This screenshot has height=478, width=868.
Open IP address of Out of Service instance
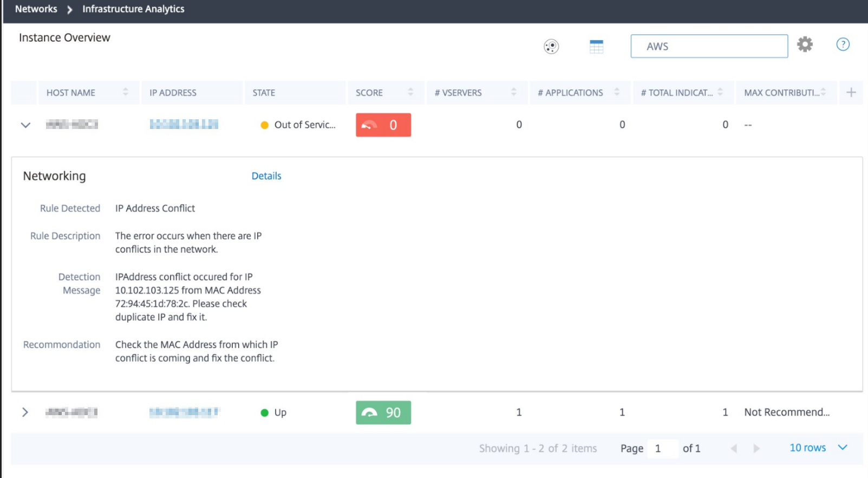coord(184,125)
